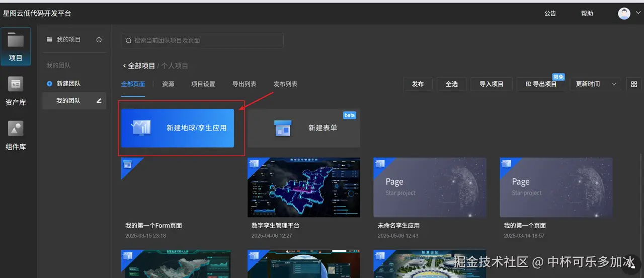Image resolution: width=644 pixels, height=278 pixels.
Task: Expand the user avatar dropdown arrow
Action: (638, 14)
